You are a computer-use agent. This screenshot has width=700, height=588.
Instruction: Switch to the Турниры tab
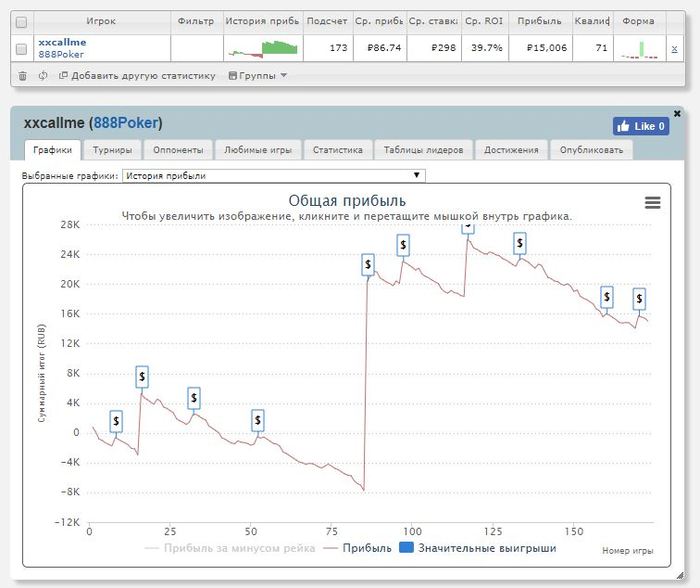pyautogui.click(x=112, y=150)
